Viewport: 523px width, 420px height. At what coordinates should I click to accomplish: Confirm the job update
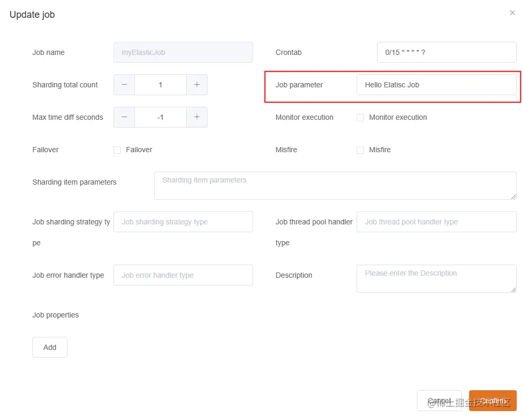[x=493, y=401]
